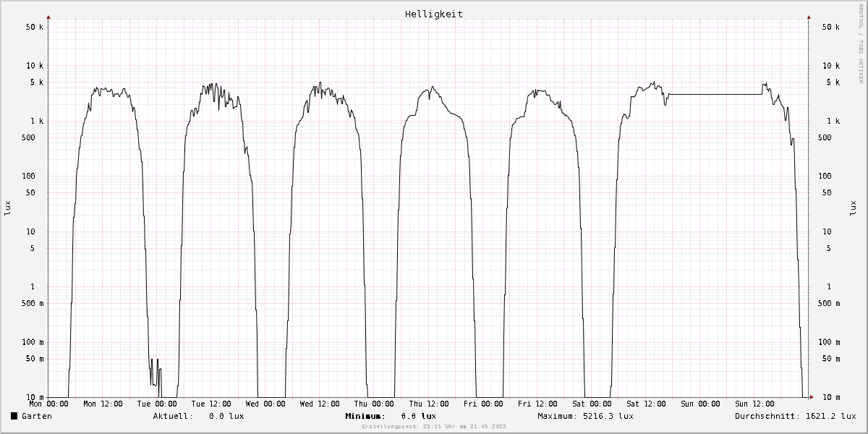Select the Fri 00:00 axis label

click(x=483, y=404)
